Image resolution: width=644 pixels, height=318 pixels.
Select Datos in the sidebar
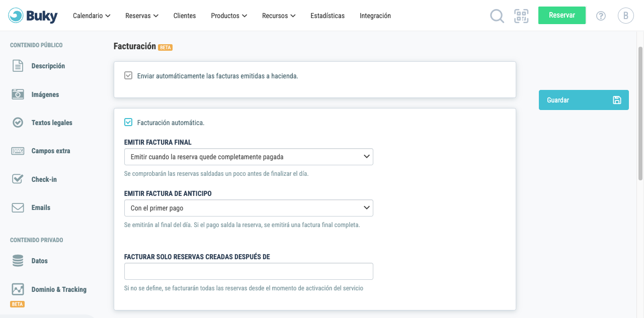click(x=40, y=261)
